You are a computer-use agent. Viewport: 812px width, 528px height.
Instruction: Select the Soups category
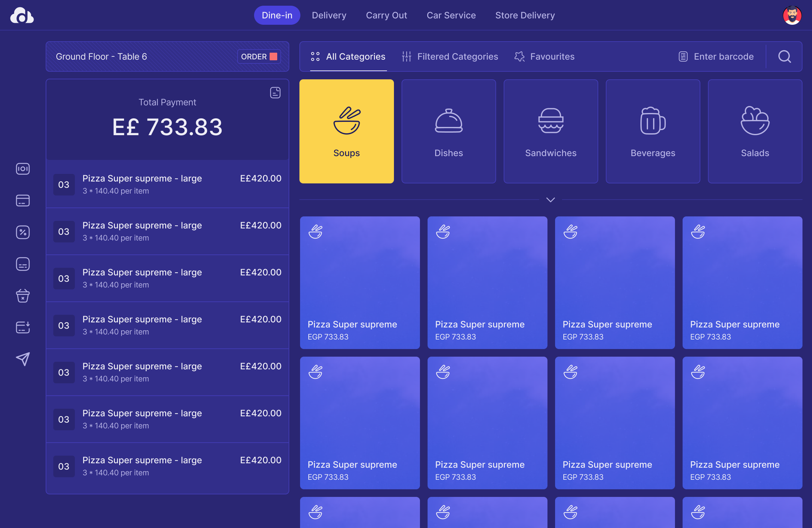click(x=346, y=131)
